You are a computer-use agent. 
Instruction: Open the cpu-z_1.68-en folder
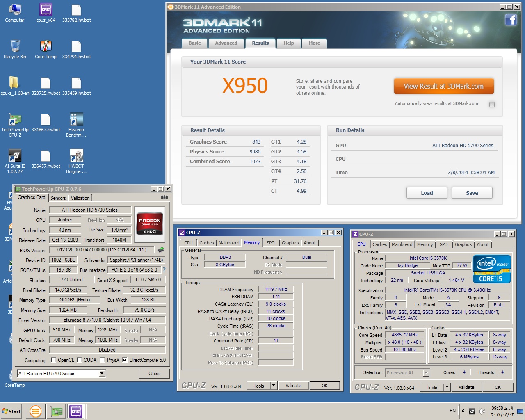click(x=15, y=86)
